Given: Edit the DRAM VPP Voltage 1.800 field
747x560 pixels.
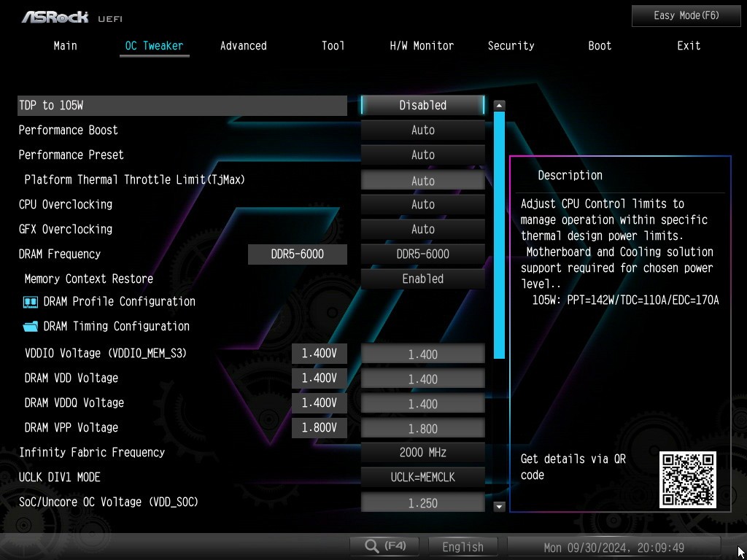Looking at the screenshot, I should coord(422,429).
